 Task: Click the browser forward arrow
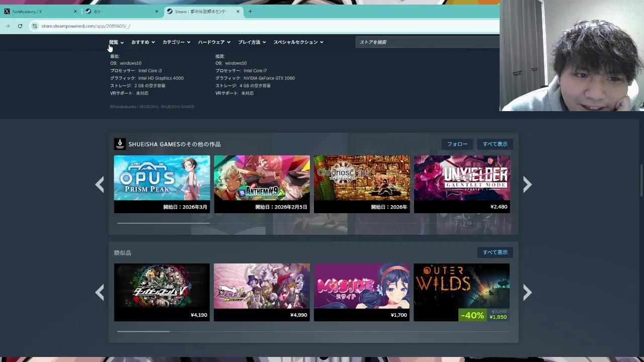pyautogui.click(x=8, y=26)
